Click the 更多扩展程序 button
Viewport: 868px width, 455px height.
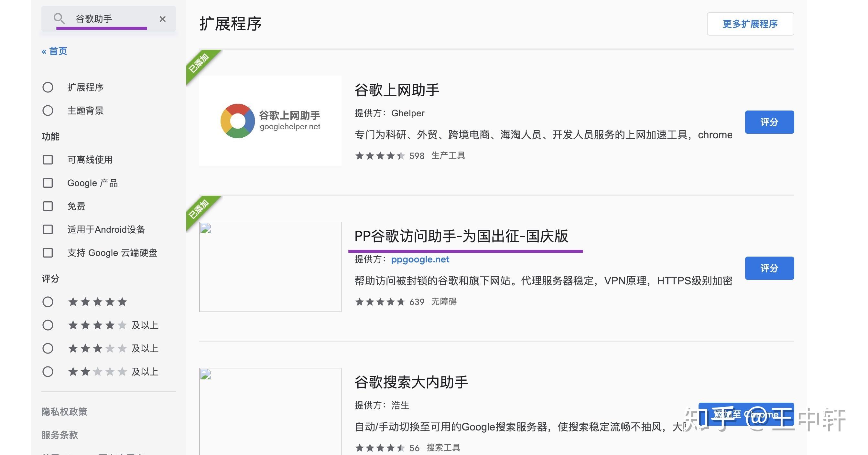(750, 24)
